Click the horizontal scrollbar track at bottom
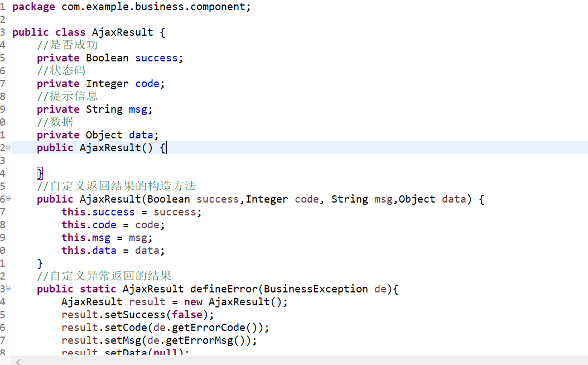 tap(300, 361)
